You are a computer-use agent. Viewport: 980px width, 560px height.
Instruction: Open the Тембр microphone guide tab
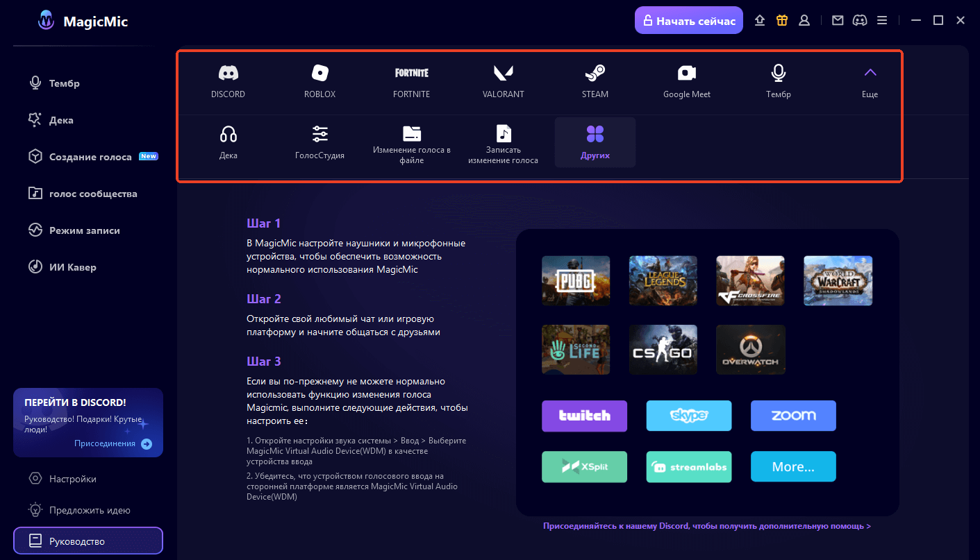(778, 82)
